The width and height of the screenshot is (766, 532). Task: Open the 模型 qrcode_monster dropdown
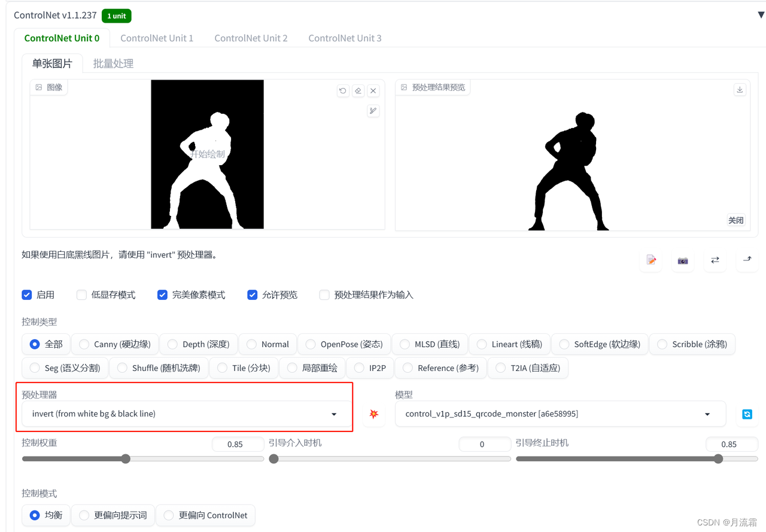pyautogui.click(x=560, y=414)
